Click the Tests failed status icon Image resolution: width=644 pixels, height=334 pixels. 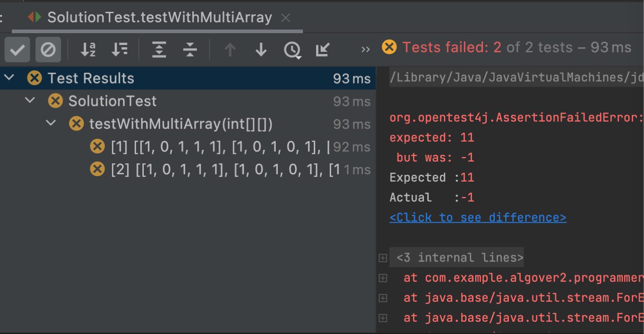point(389,47)
